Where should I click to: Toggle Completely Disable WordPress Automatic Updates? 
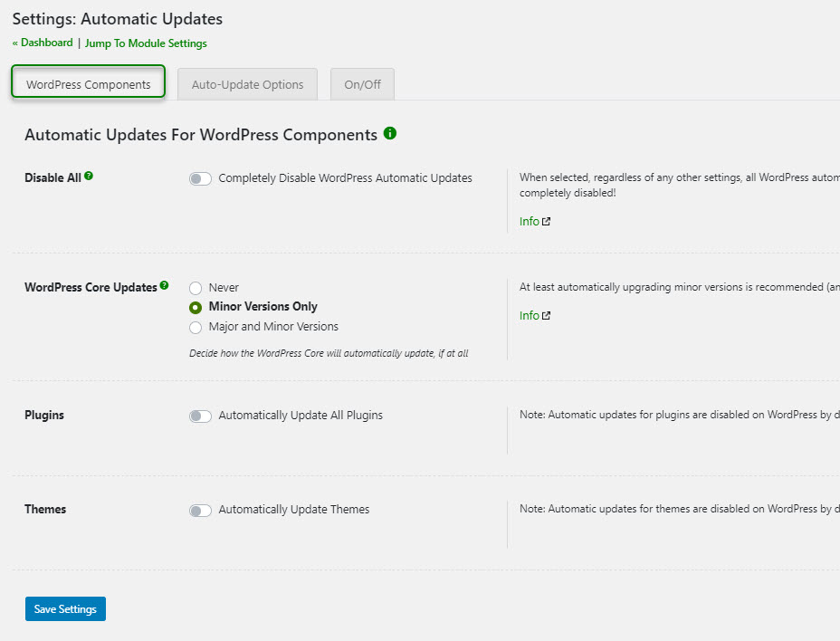(x=200, y=178)
